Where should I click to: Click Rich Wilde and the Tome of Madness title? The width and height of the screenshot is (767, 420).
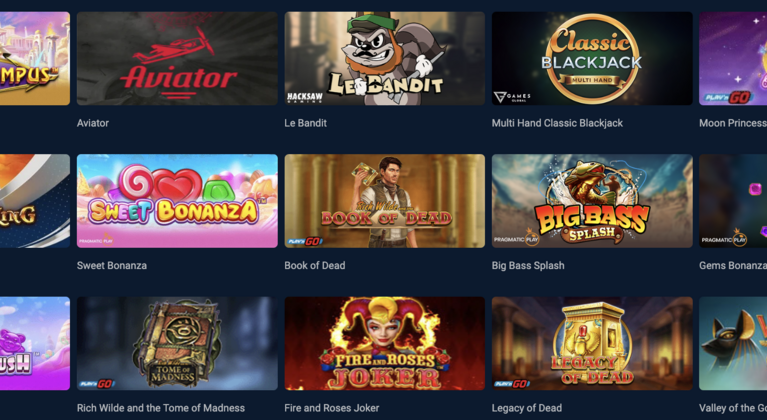click(x=161, y=408)
